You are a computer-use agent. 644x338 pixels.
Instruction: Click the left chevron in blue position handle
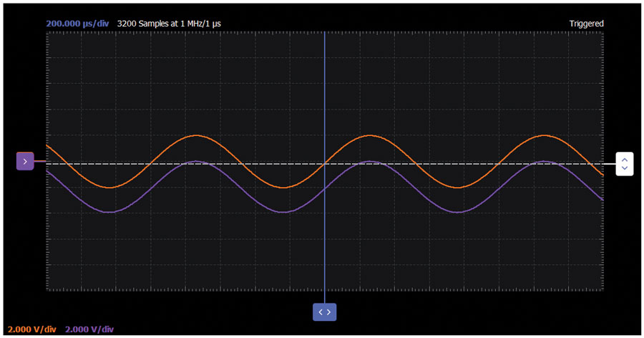321,312
